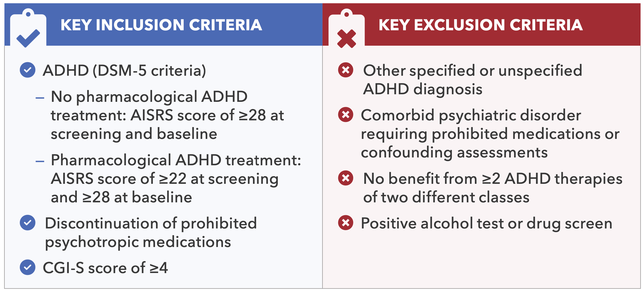This screenshot has width=644, height=294.
Task: Click the 'ADHD diagnosis' text line
Action: click(423, 89)
